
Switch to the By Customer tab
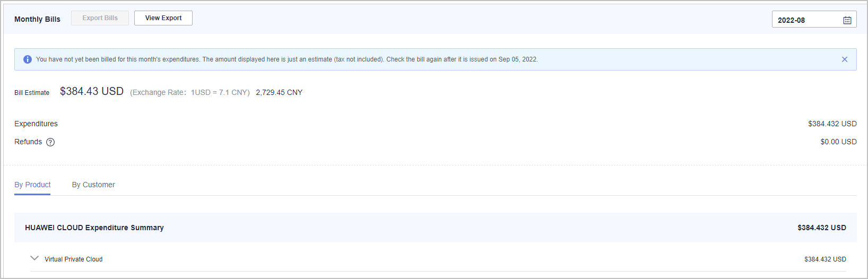pos(93,185)
